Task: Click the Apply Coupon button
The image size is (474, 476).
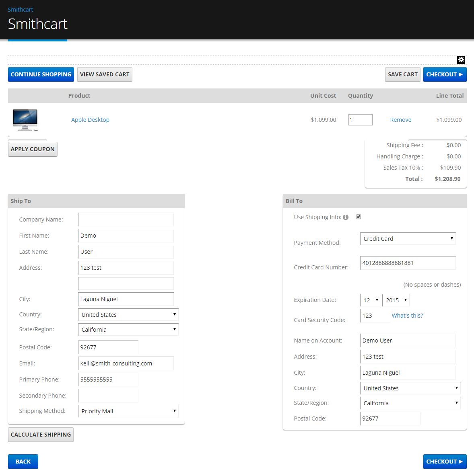Action: [x=33, y=150]
